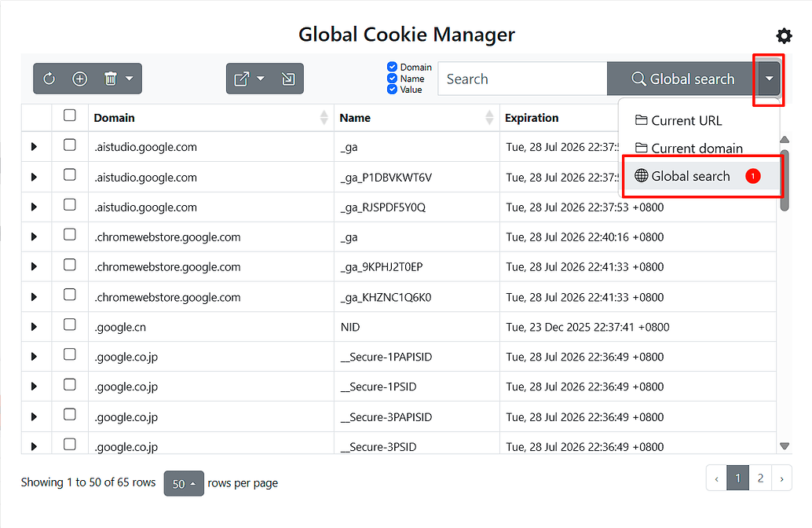812x528 pixels.
Task: Open settings via gear icon
Action: pyautogui.click(x=784, y=36)
